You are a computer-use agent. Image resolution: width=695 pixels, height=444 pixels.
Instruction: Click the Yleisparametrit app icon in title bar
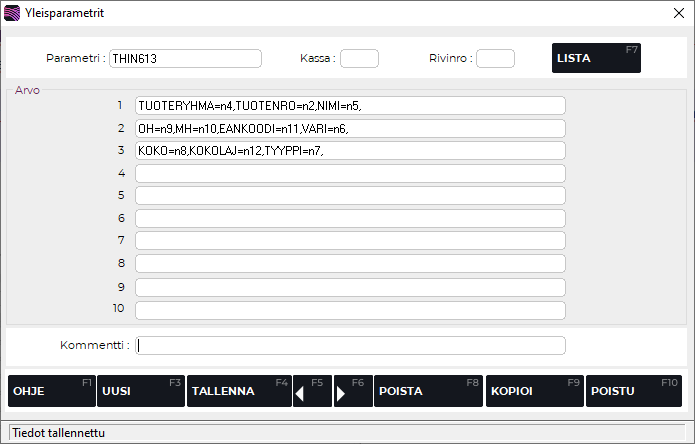[x=12, y=13]
